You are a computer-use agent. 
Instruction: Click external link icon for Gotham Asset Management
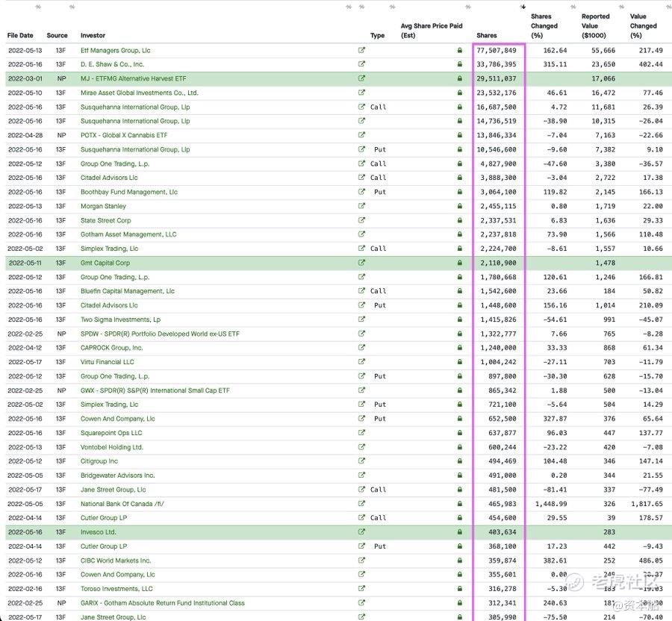(x=361, y=234)
